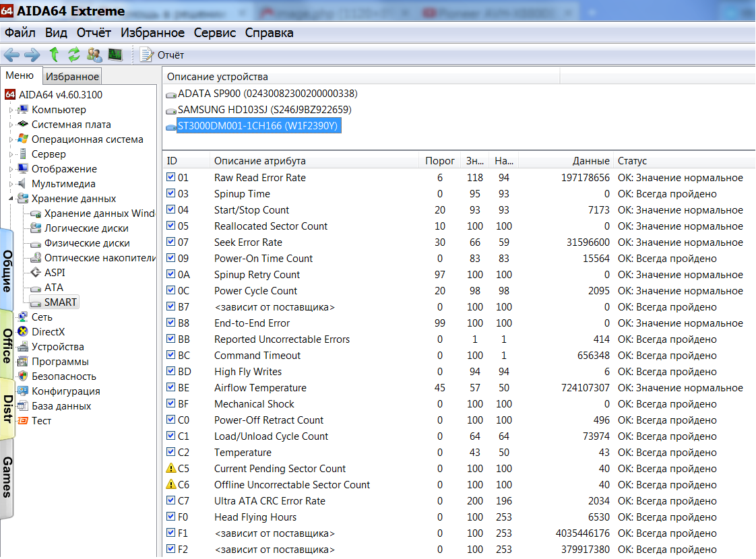The height and width of the screenshot is (559, 756).
Task: Uncheck attribute 09 Power-On Time Count
Action: pos(170,258)
